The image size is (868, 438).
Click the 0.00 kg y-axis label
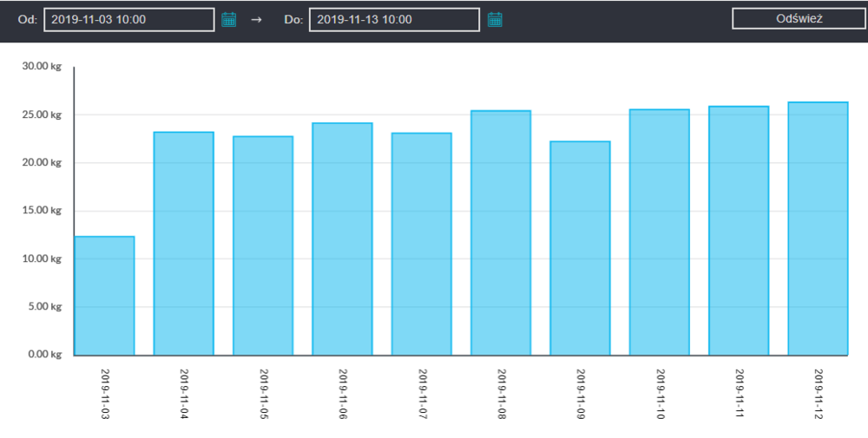44,355
